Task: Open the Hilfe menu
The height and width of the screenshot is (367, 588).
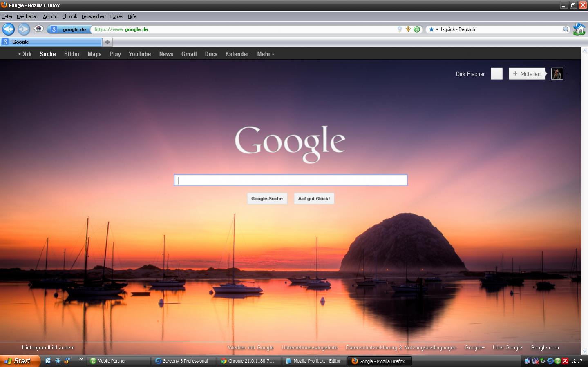Action: [132, 16]
